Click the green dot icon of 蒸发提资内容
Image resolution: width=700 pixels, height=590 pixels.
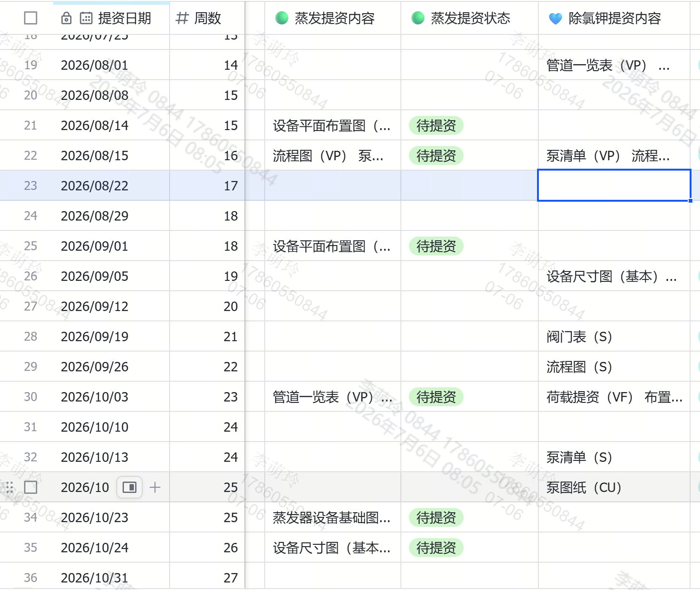tap(282, 18)
